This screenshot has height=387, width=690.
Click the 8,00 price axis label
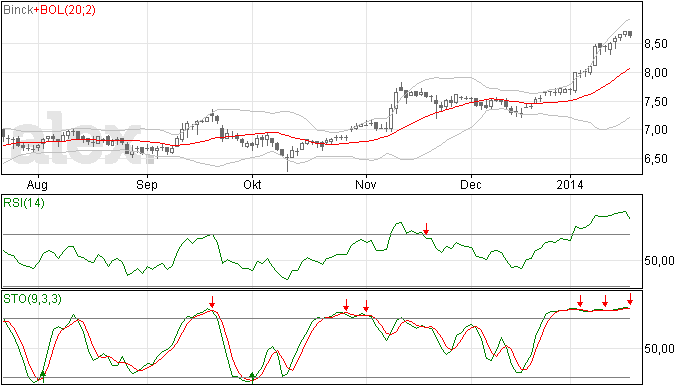(x=656, y=73)
